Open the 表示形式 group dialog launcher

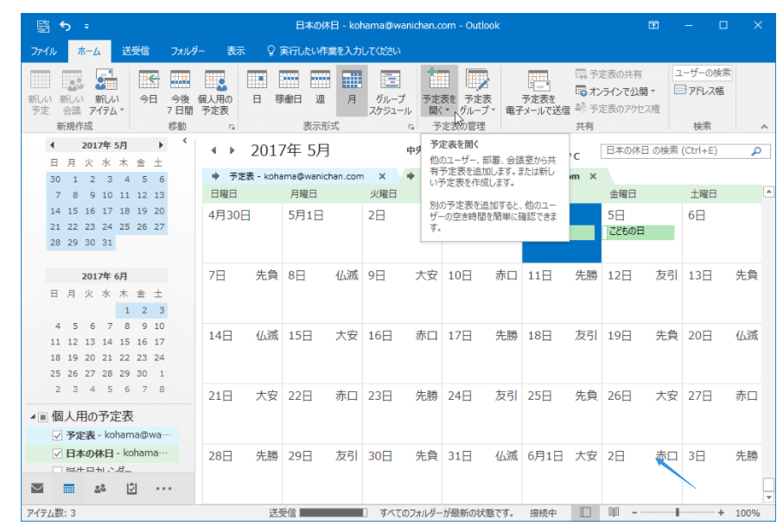(x=411, y=127)
